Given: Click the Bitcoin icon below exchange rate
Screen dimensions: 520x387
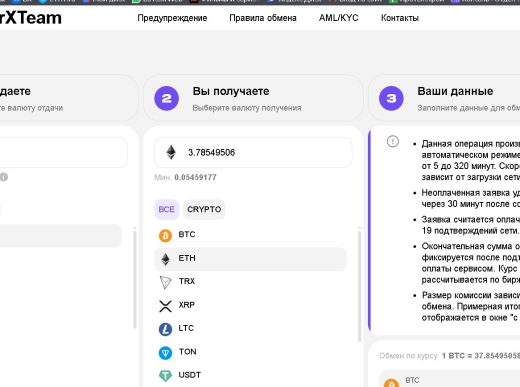Looking at the screenshot, I should 391,383.
